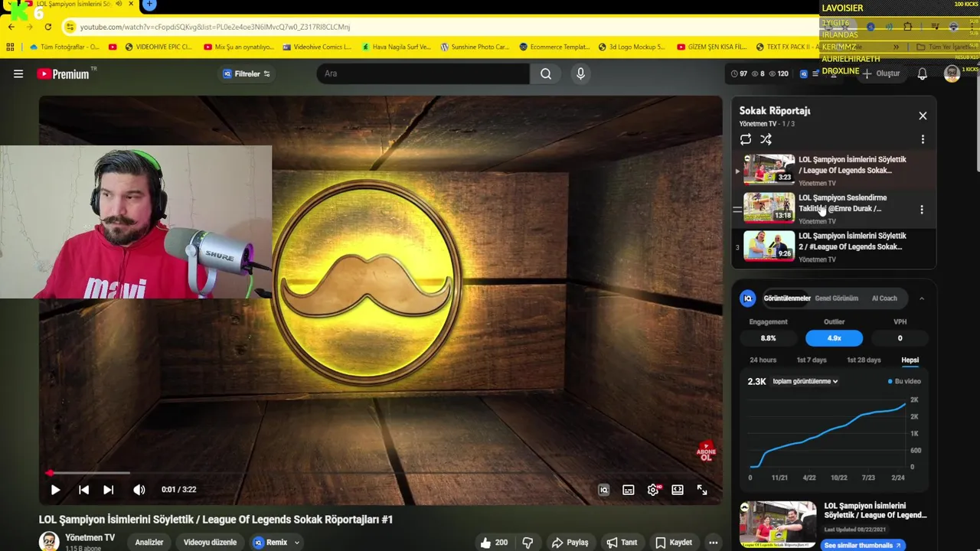This screenshot has width=980, height=551.
Task: Click the Tanıt promote button
Action: (622, 542)
